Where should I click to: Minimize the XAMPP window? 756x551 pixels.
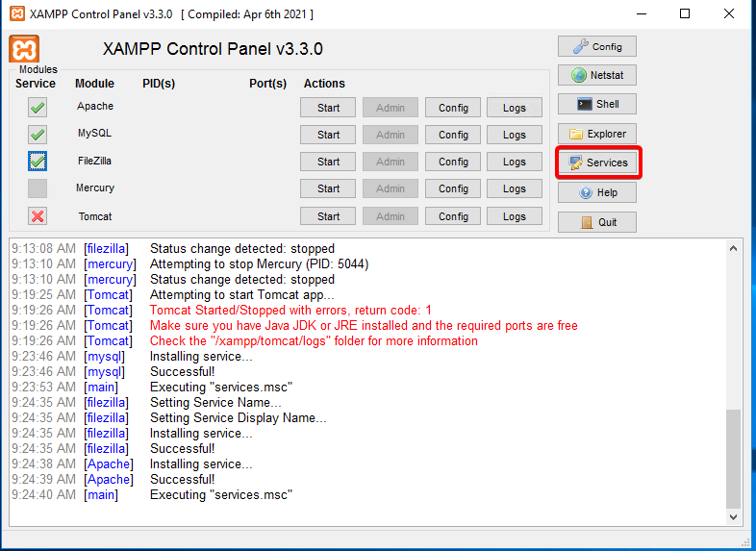pos(642,13)
